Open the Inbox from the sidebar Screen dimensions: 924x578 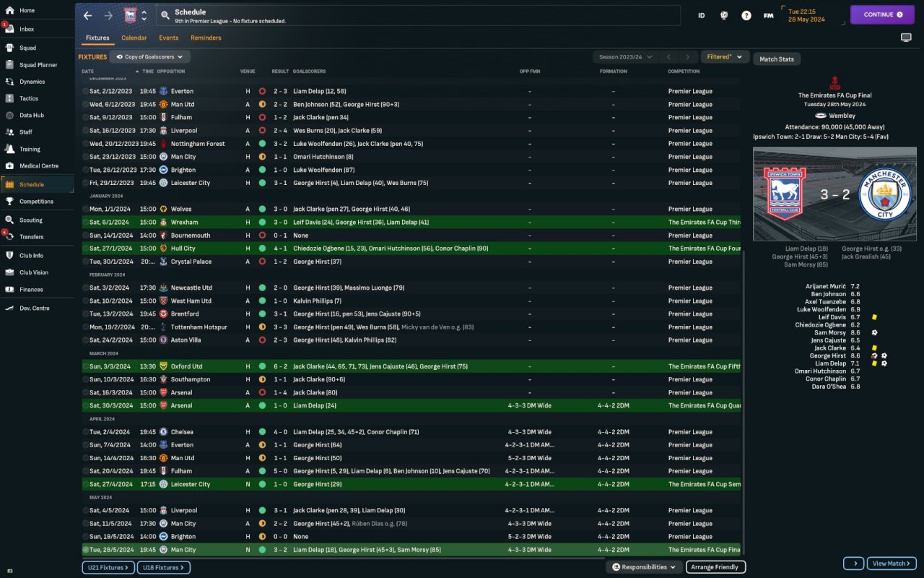point(27,29)
